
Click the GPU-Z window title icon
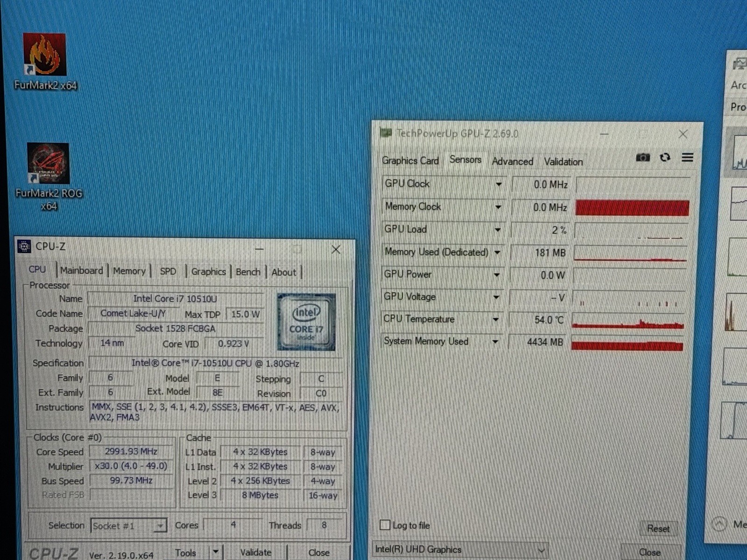click(x=386, y=133)
